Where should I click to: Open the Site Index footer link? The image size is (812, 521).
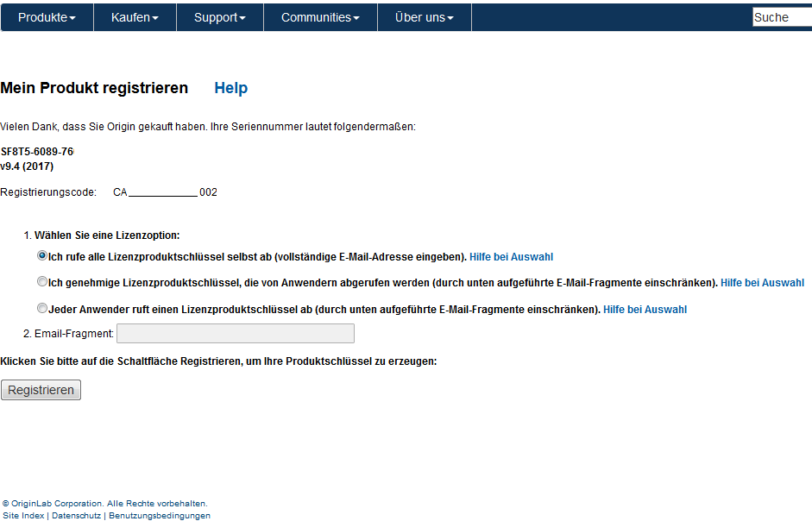(24, 516)
